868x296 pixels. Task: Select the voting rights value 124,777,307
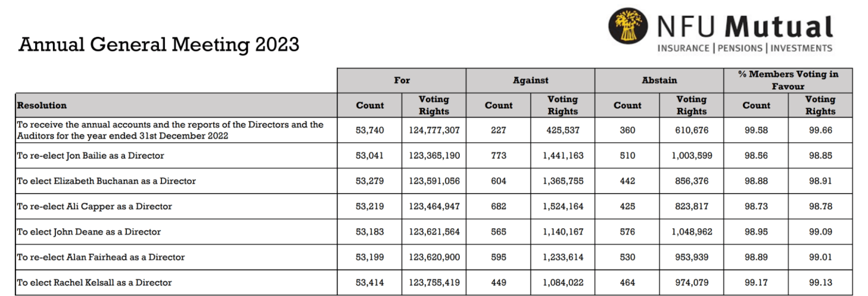click(434, 130)
